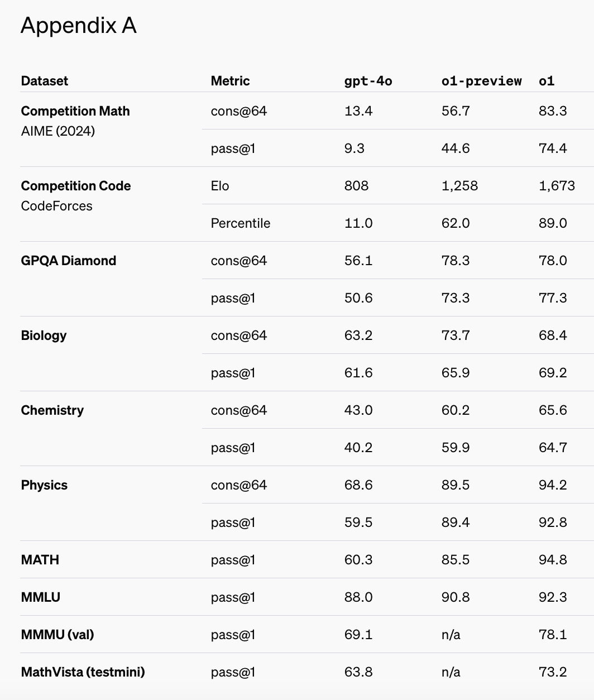594x700 pixels.
Task: Select the Physics row label
Action: 44,485
